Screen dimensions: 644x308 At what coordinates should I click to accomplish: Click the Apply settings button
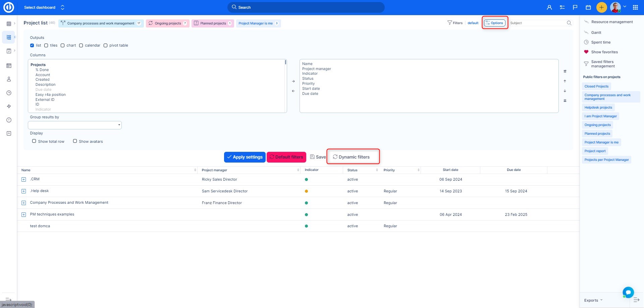[245, 157]
